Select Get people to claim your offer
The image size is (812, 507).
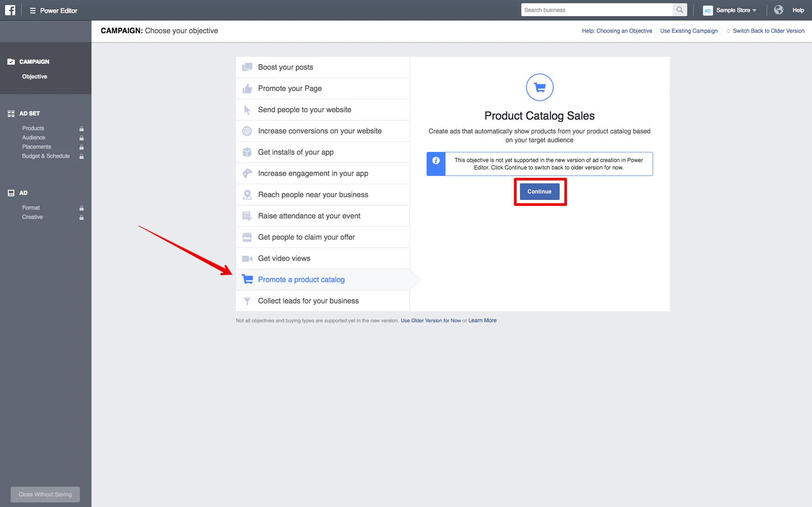pyautogui.click(x=323, y=237)
